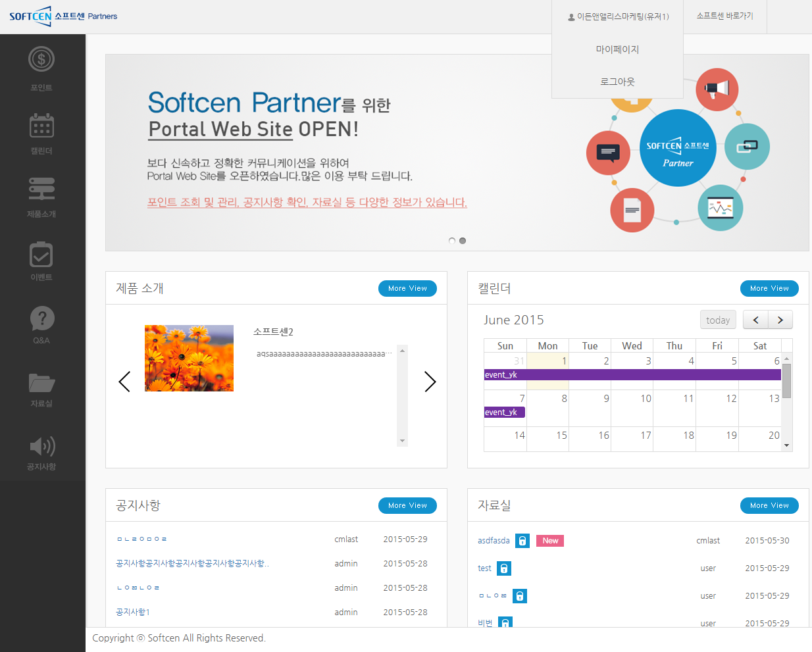Click More View in 자료실 panel
This screenshot has width=812, height=652.
click(x=769, y=505)
